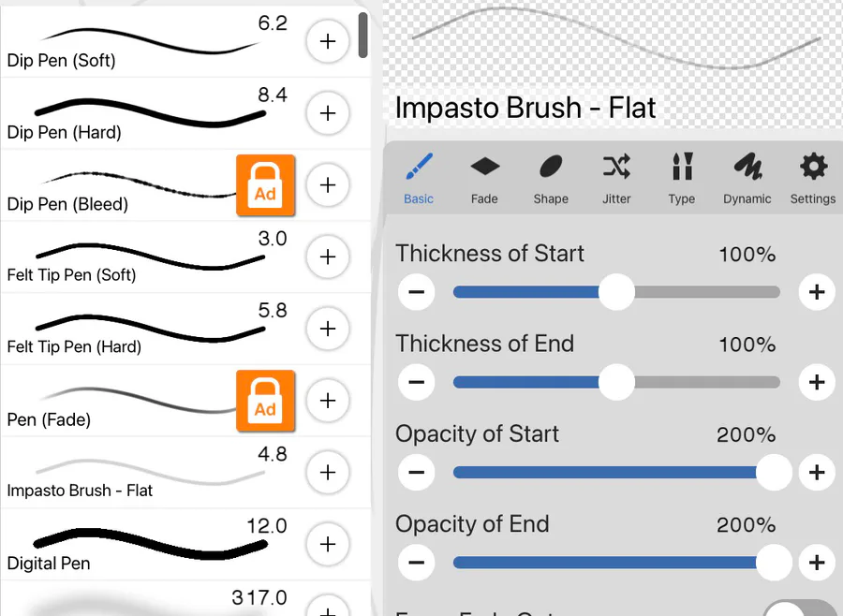
Task: Increase Opacity of End with plus
Action: (816, 563)
